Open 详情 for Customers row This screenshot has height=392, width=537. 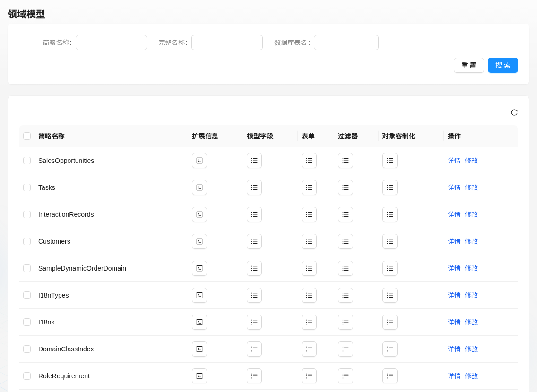click(454, 241)
